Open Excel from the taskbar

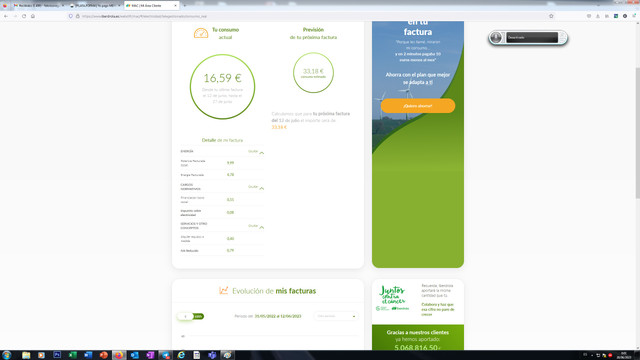coord(73,355)
